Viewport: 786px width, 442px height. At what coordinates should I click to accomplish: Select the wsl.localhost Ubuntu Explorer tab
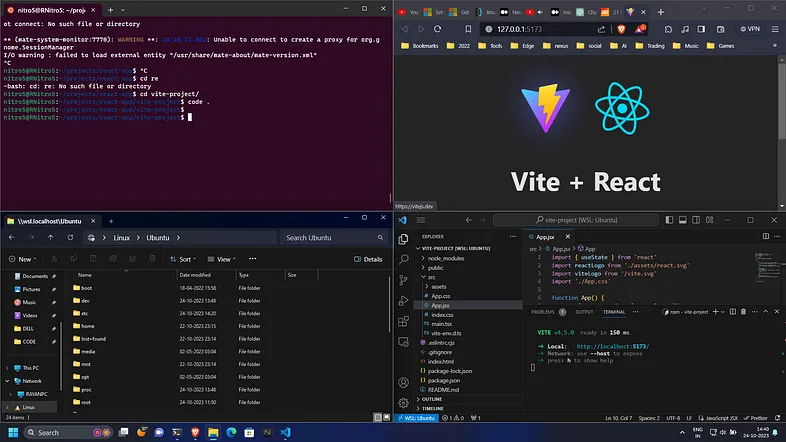pyautogui.click(x=49, y=221)
